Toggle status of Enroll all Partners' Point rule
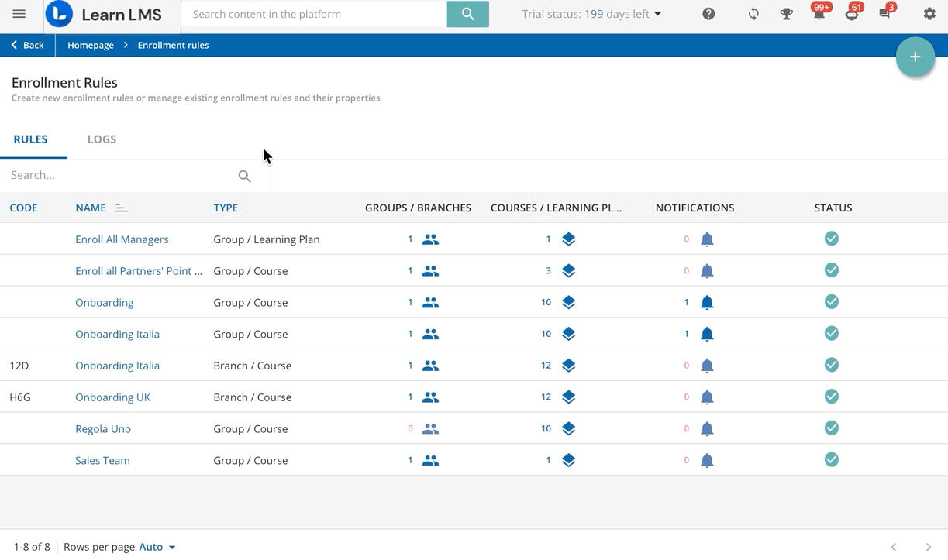The image size is (948, 560). coord(832,270)
